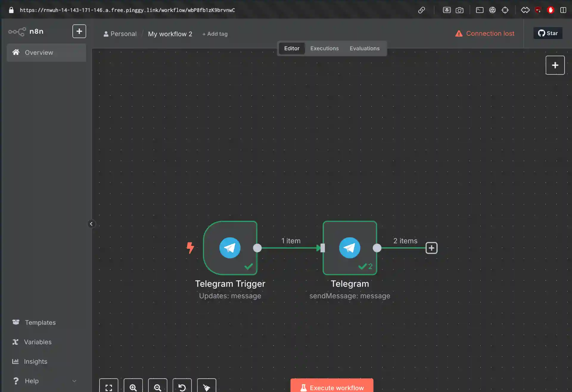This screenshot has height=392, width=572.
Task: Open the add node panel from the canvas plus button
Action: [555, 65]
